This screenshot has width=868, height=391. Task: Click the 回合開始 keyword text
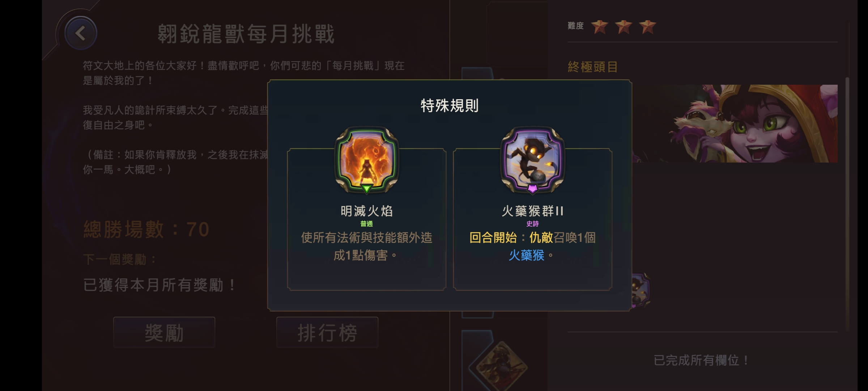point(493,237)
